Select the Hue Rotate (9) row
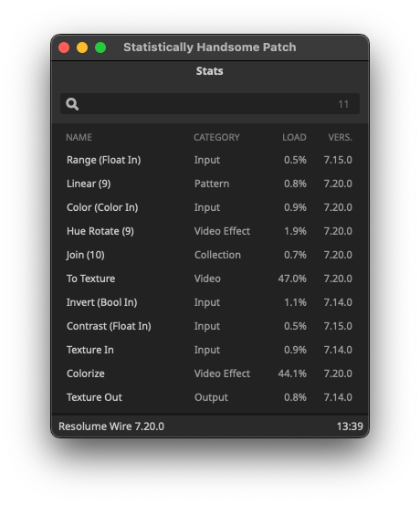The image size is (420, 505). click(210, 231)
